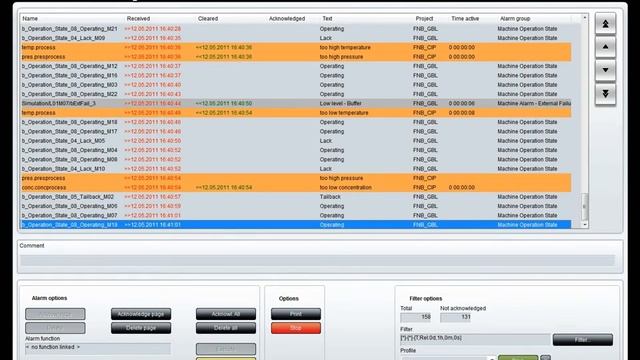Click scrollbar up arrow of alarm list
Viewport: 640px width, 360px height.
[x=584, y=18]
